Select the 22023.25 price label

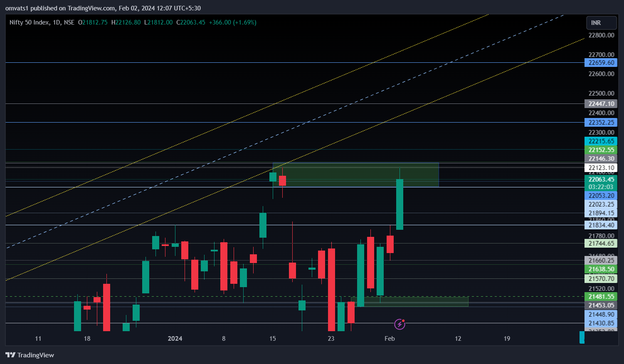click(x=601, y=204)
